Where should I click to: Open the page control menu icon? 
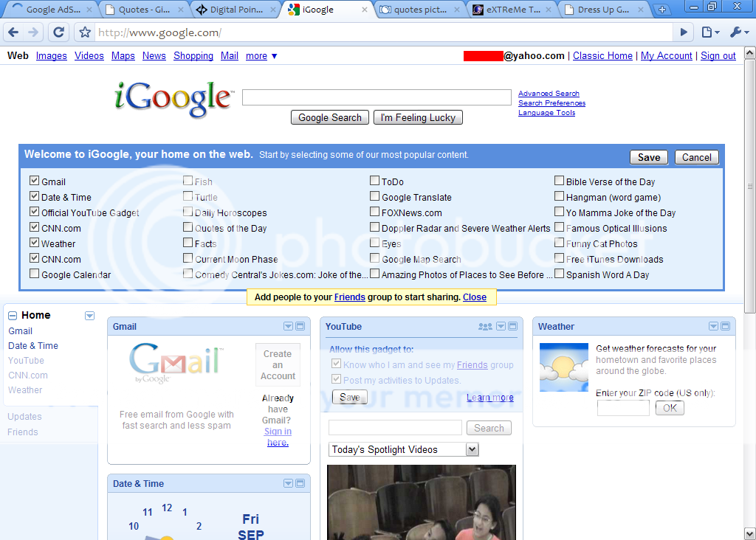click(710, 32)
